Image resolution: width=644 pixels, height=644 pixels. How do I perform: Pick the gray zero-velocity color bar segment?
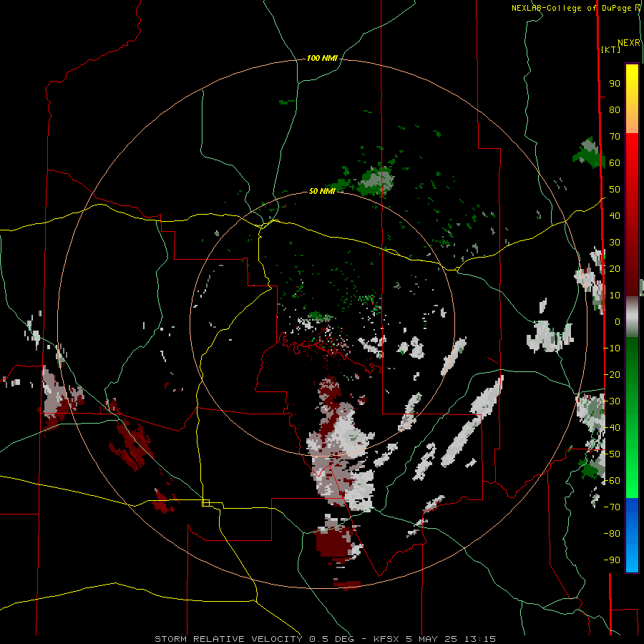click(x=632, y=317)
